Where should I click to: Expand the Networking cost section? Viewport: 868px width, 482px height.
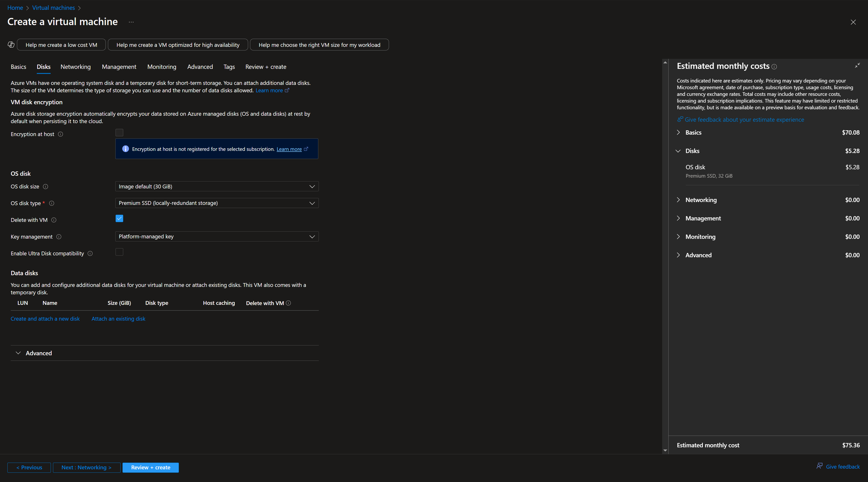click(x=678, y=200)
